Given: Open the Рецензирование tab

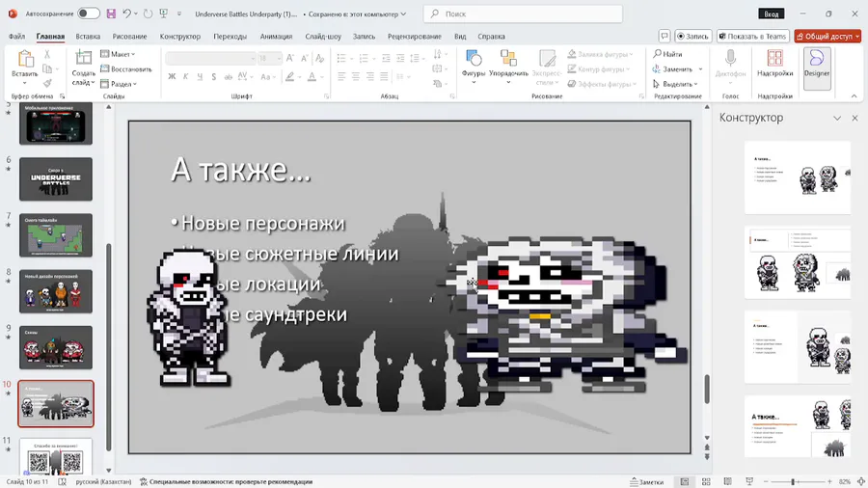Looking at the screenshot, I should pos(415,36).
